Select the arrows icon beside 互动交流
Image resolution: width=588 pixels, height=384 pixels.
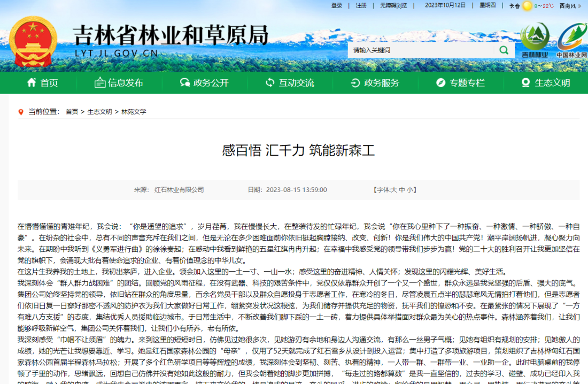(269, 83)
